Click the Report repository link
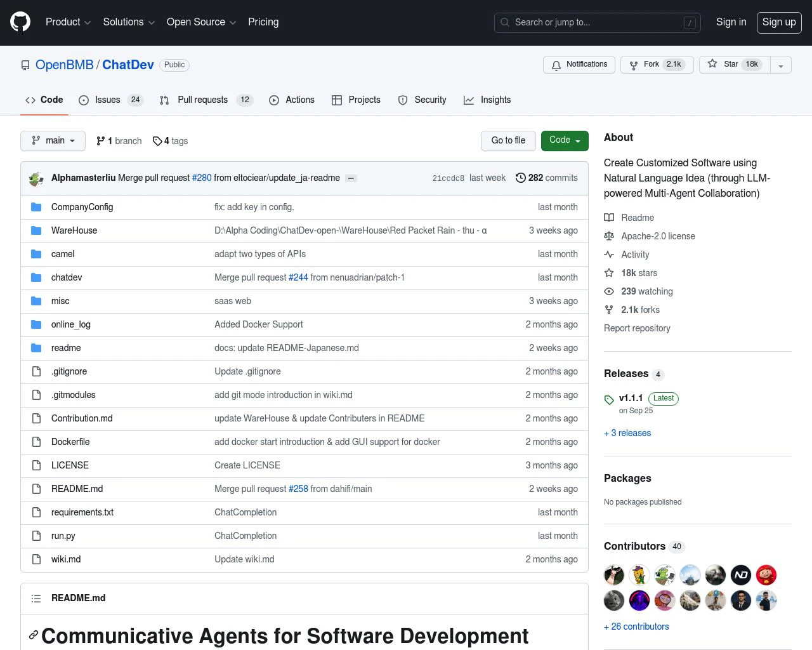Screen dimensions: 812x650 [637, 328]
